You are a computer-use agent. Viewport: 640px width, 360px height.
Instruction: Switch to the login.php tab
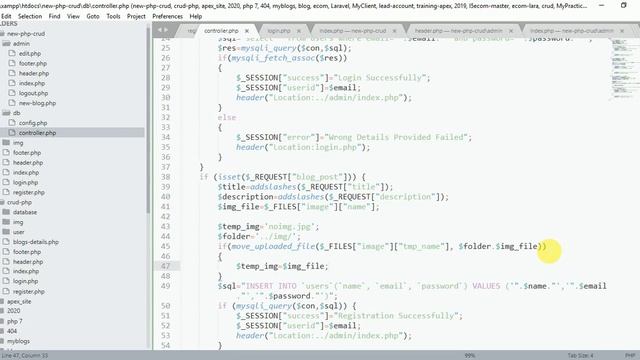pos(279,31)
